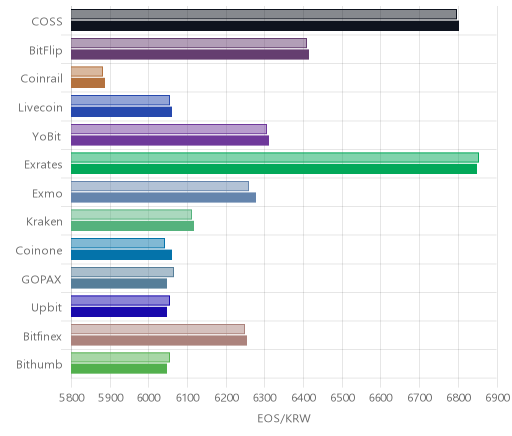Select the light purple YoBit upper bar

169,129
